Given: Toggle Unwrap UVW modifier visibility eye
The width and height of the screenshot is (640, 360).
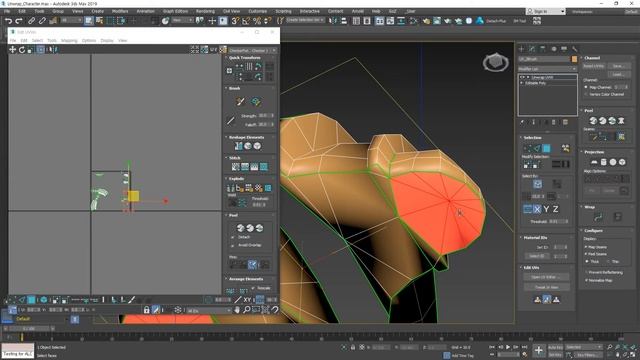Looking at the screenshot, I should (x=522, y=77).
